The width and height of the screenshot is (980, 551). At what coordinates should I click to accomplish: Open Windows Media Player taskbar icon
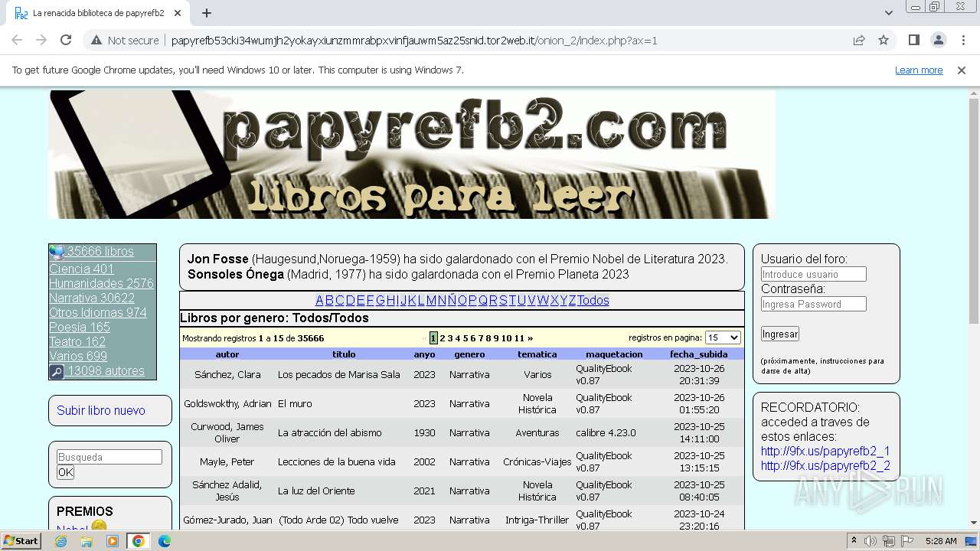(113, 541)
